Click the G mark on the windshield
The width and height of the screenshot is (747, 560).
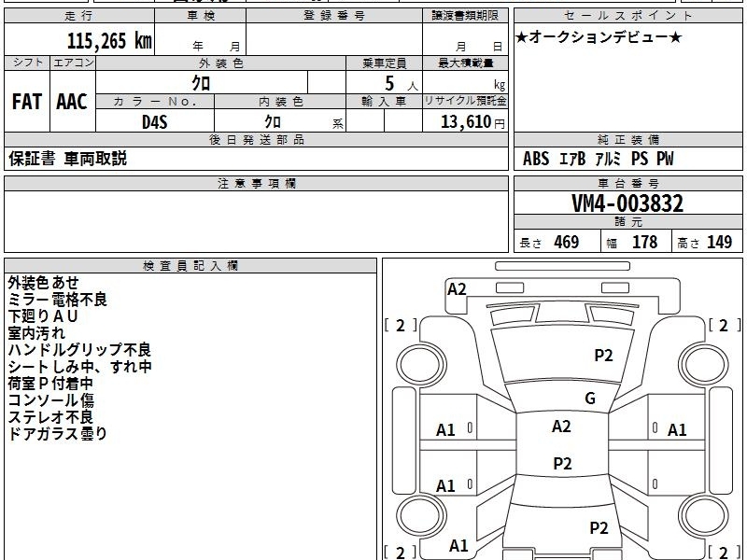click(590, 399)
